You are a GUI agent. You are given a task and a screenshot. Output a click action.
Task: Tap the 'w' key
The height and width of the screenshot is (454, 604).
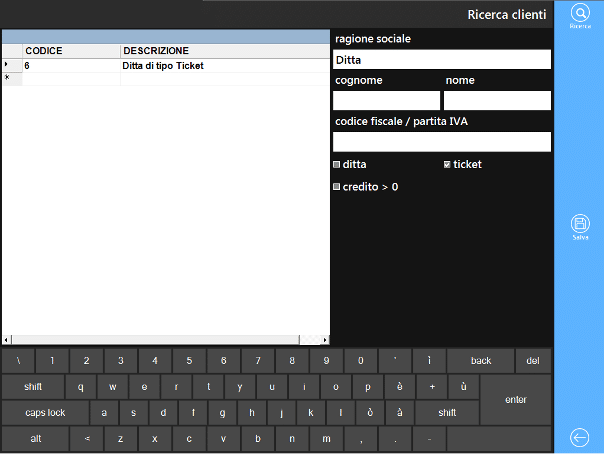click(112, 387)
